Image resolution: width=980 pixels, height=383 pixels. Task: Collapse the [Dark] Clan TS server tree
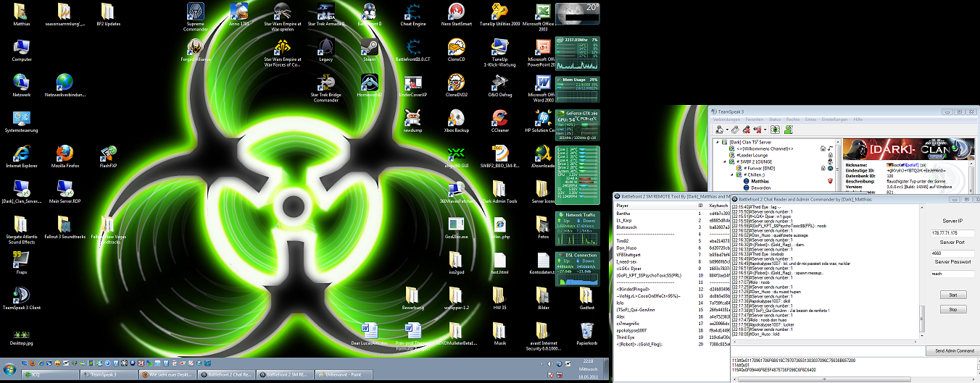717,143
